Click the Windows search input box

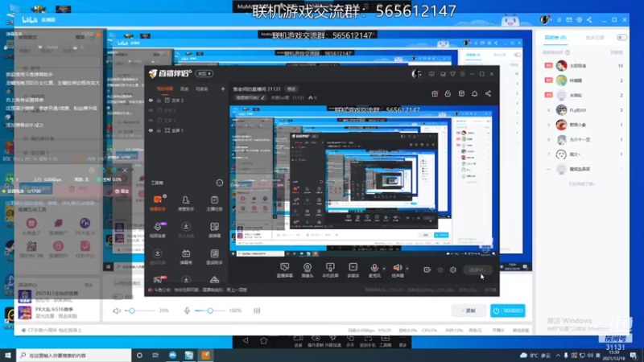tap(74, 356)
